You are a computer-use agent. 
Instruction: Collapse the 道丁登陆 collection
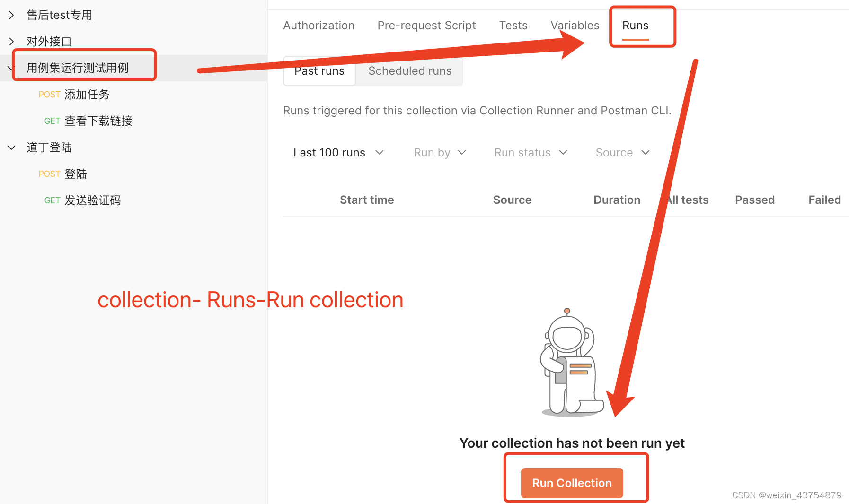(11, 148)
